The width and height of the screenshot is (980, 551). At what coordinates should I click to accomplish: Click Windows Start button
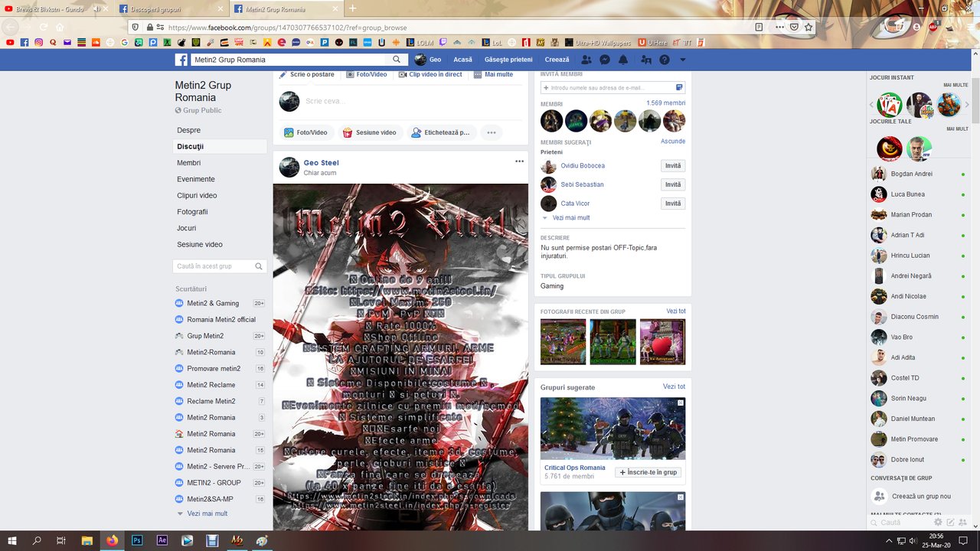(x=12, y=540)
